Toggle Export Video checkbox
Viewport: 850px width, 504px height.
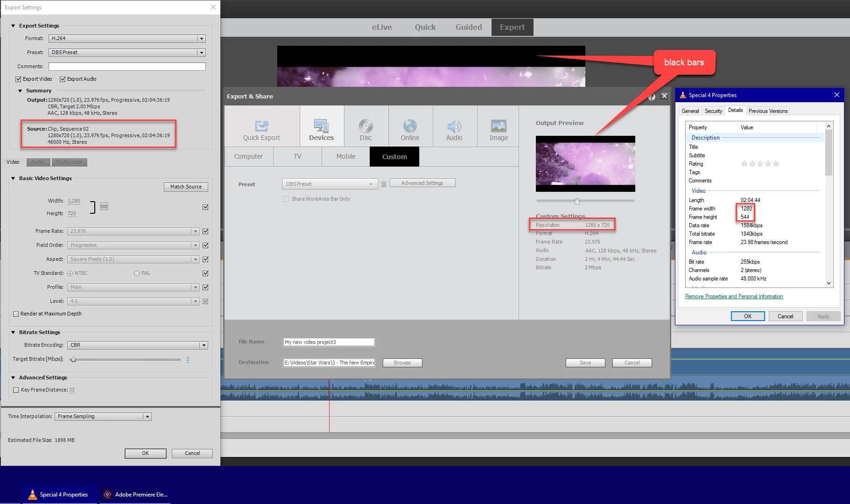(19, 79)
